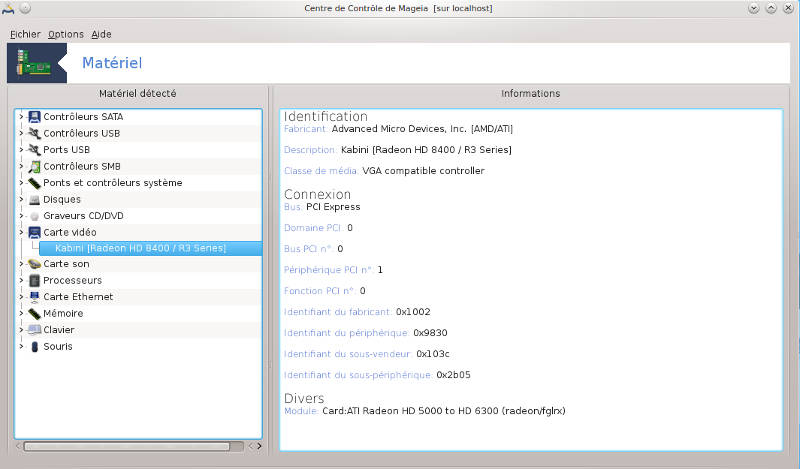This screenshot has width=800, height=469.
Task: Click the Matériel détecté column header
Action: [x=137, y=93]
